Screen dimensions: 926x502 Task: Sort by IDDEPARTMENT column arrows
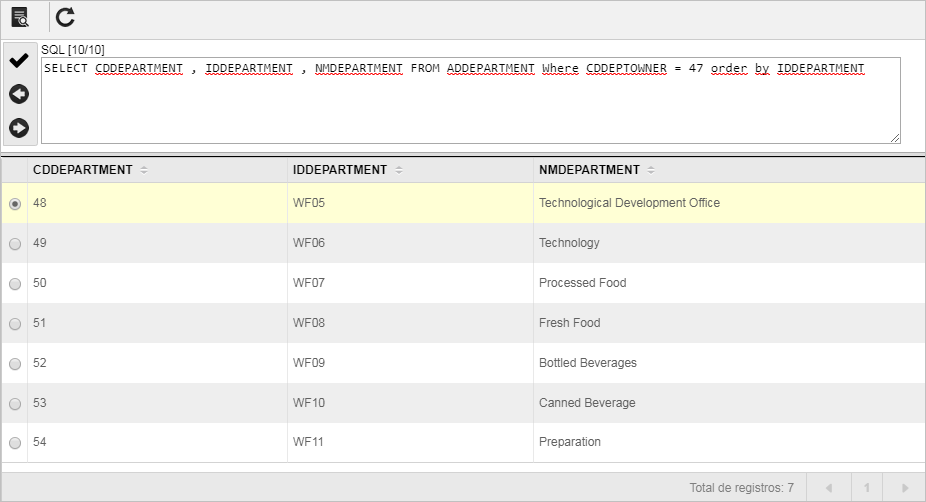[399, 170]
